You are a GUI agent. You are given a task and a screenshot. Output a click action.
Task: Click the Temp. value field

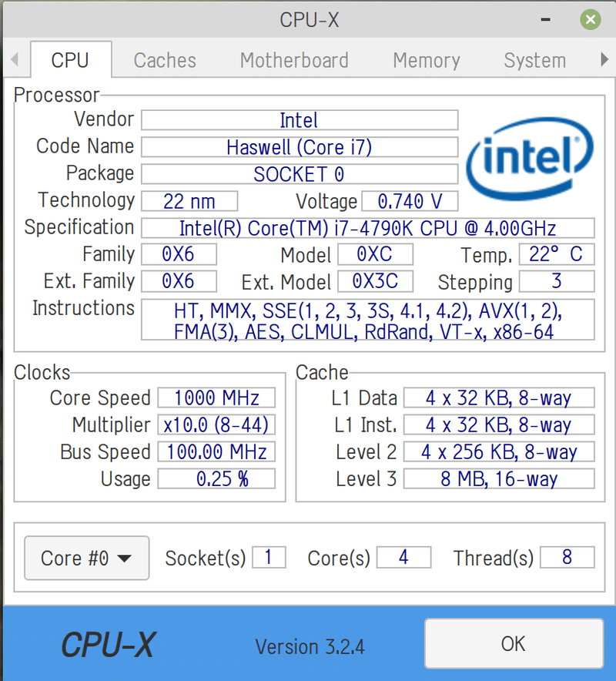557,254
